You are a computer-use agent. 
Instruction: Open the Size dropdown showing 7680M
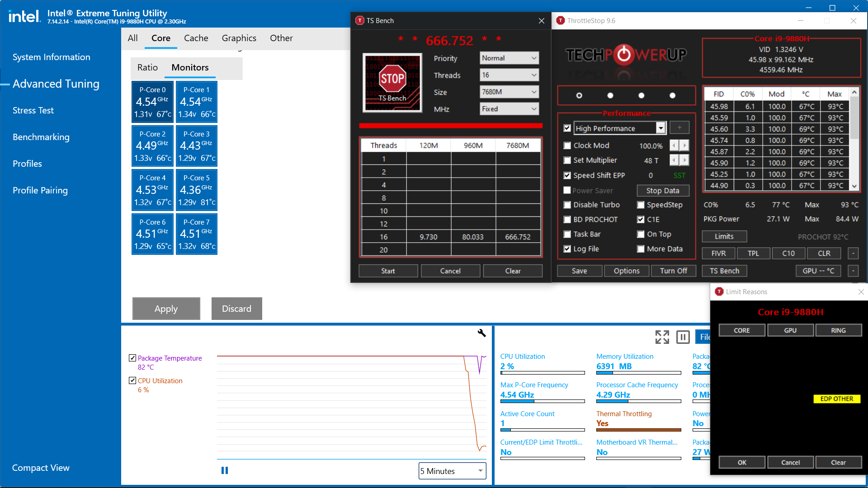coord(509,92)
